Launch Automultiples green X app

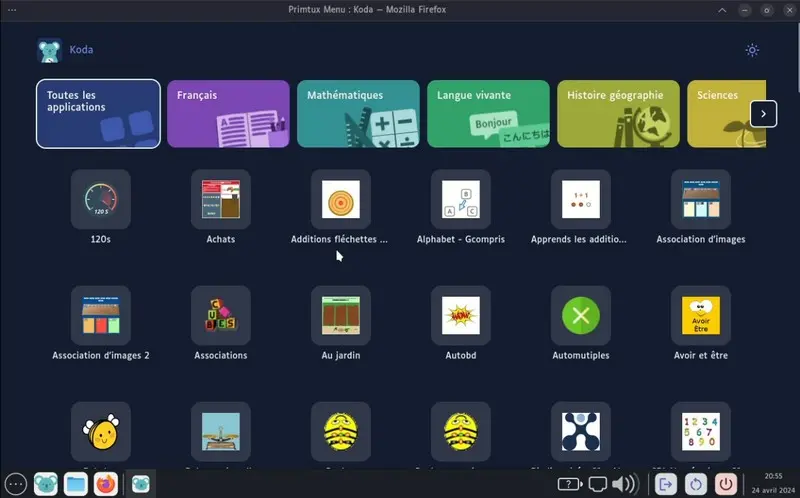[x=580, y=316]
